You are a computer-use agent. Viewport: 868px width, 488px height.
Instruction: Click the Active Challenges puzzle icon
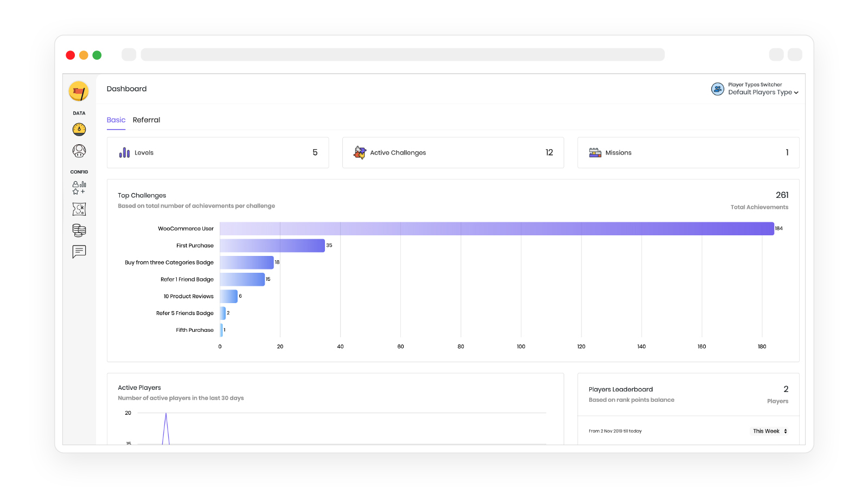(x=360, y=152)
